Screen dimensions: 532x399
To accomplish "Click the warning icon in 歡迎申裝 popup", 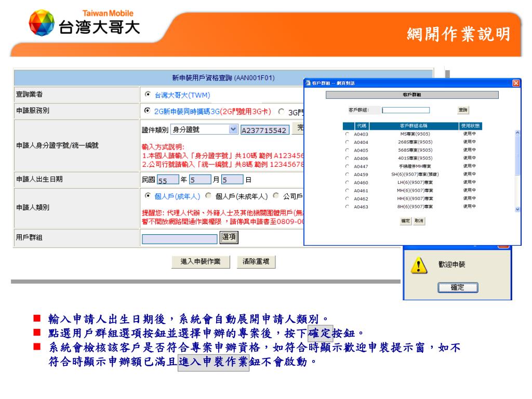I will (x=419, y=265).
